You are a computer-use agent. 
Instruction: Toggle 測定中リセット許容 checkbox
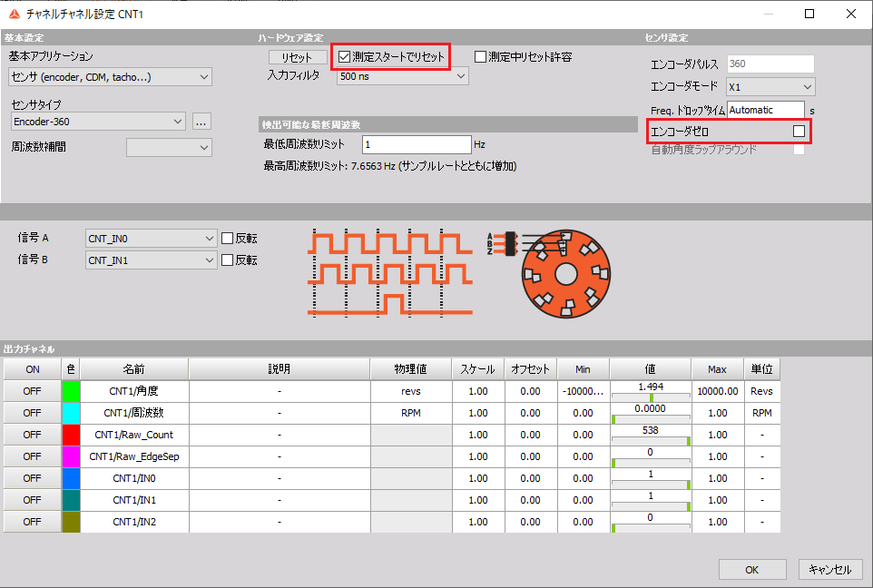tap(480, 57)
